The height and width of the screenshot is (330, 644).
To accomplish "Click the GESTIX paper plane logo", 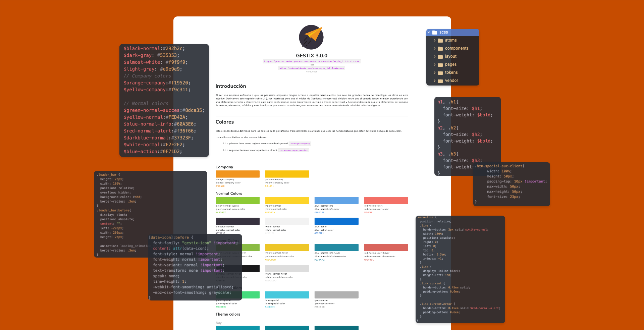I will coord(311,37).
